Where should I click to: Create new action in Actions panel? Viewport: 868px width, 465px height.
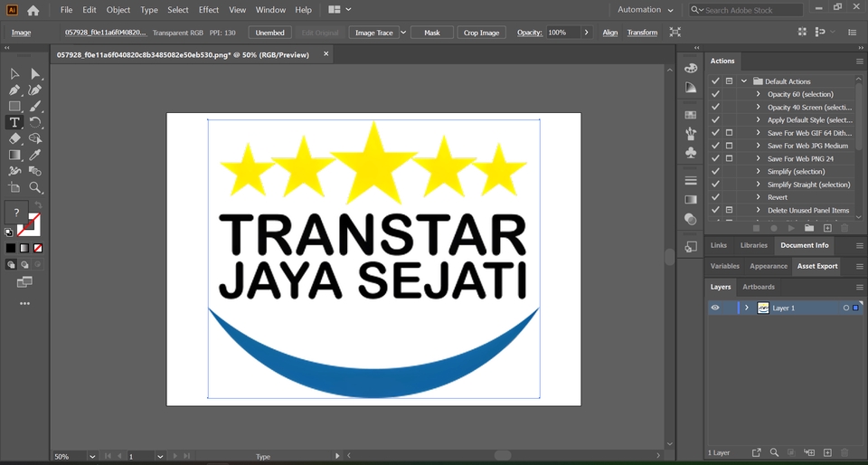(x=827, y=227)
